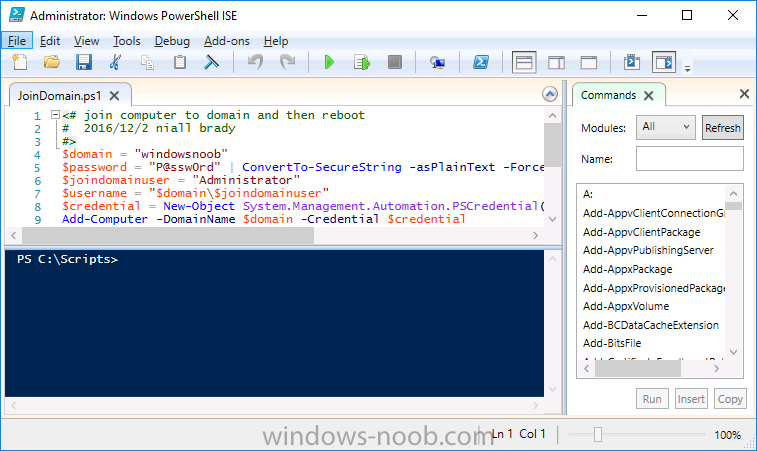Run script with green play icon

tap(329, 62)
